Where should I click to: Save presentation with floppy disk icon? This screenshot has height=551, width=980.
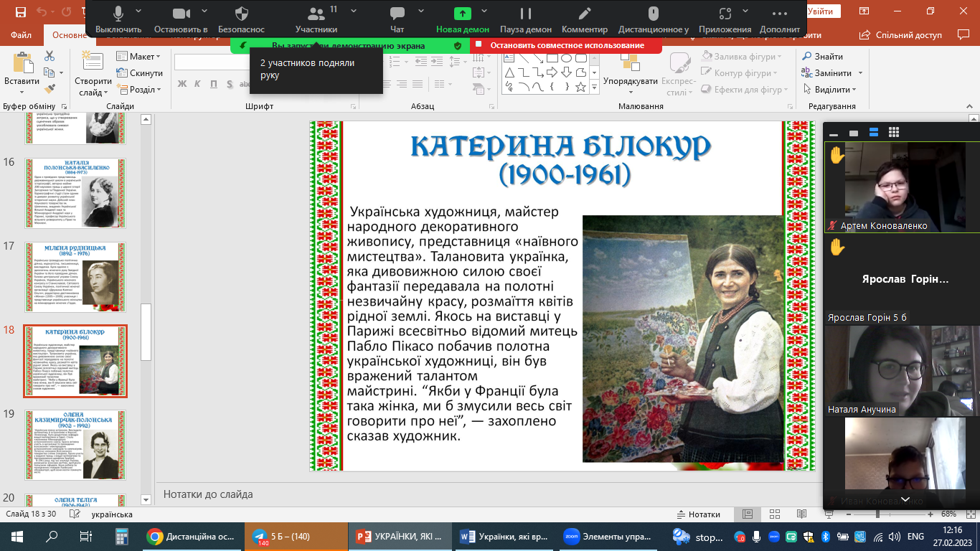click(20, 11)
